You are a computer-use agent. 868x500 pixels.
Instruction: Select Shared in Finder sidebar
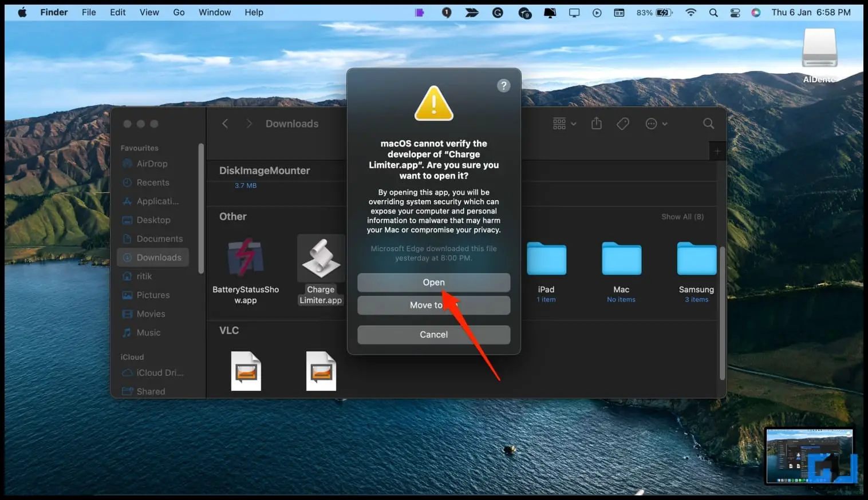pos(152,391)
